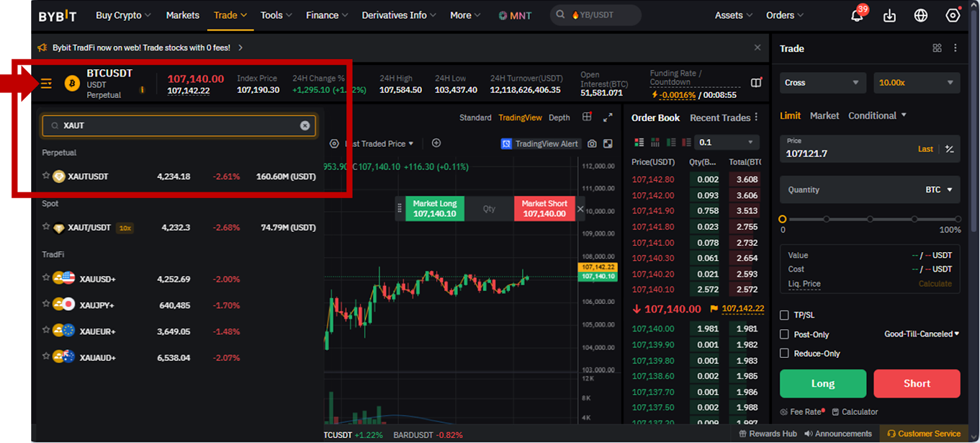This screenshot has width=980, height=443.
Task: Enable the Post-Only checkbox
Action: pos(784,334)
